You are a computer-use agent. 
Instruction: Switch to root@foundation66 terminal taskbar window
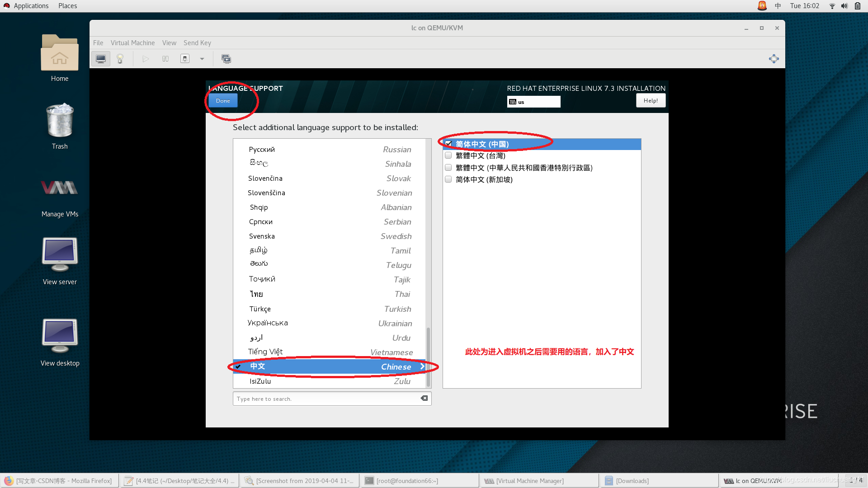point(420,481)
